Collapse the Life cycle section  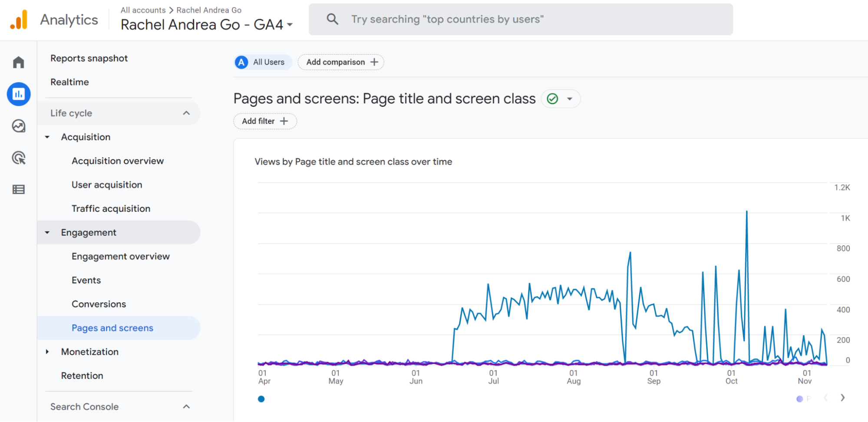186,113
